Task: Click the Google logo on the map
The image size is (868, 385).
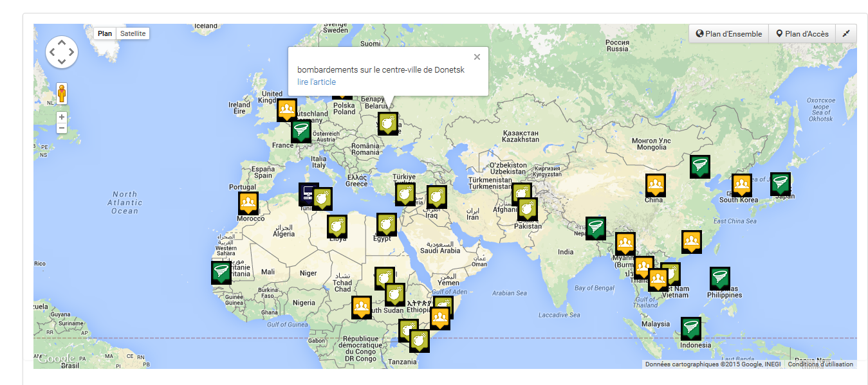Action: coord(55,359)
